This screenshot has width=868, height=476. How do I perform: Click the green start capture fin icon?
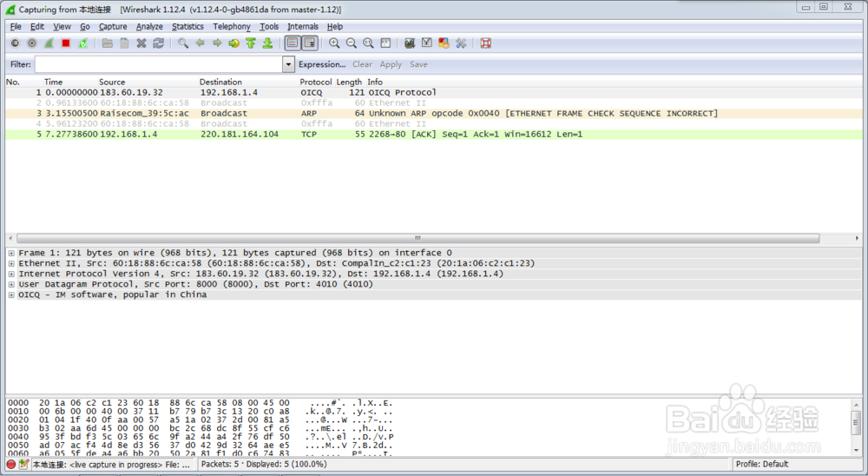(49, 43)
